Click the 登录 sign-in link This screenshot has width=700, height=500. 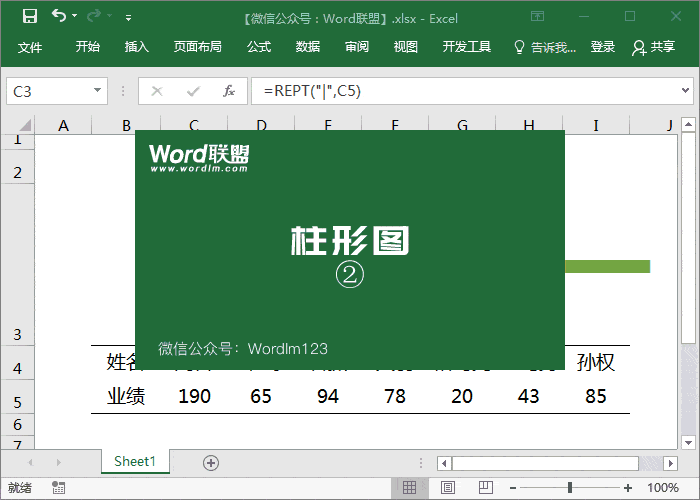[x=603, y=46]
